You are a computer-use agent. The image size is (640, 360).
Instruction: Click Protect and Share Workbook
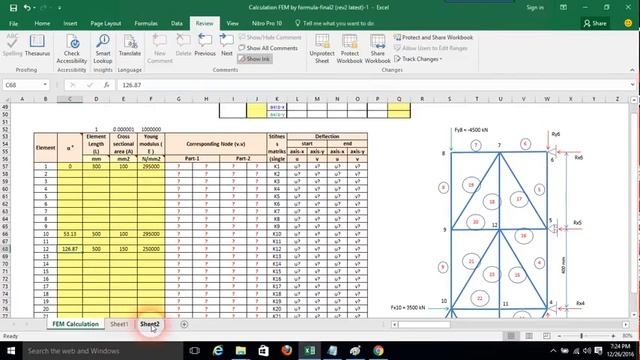(x=433, y=37)
